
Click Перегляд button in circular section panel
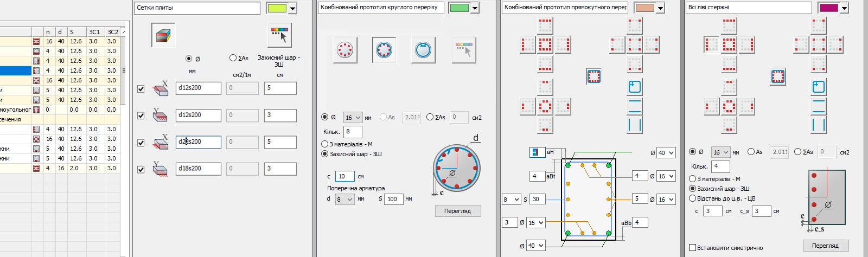457,211
